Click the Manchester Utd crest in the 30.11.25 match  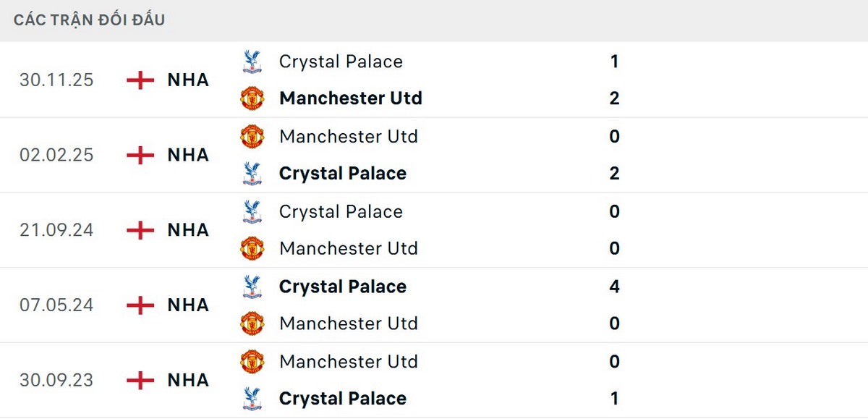[x=254, y=98]
